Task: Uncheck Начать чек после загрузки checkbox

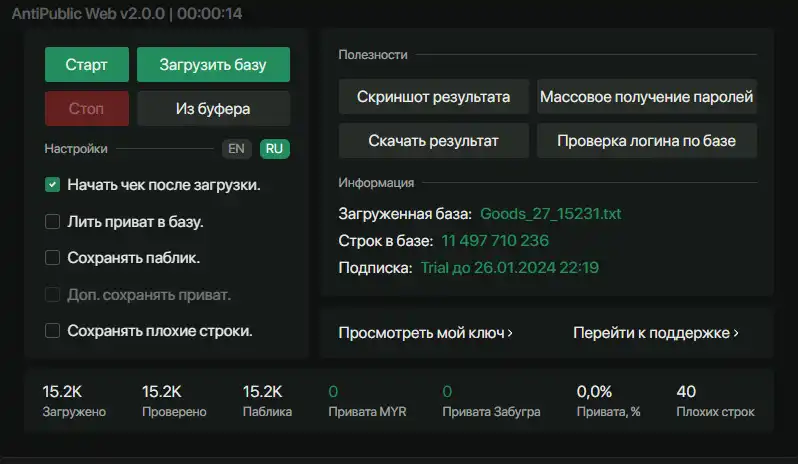Action: tap(53, 185)
